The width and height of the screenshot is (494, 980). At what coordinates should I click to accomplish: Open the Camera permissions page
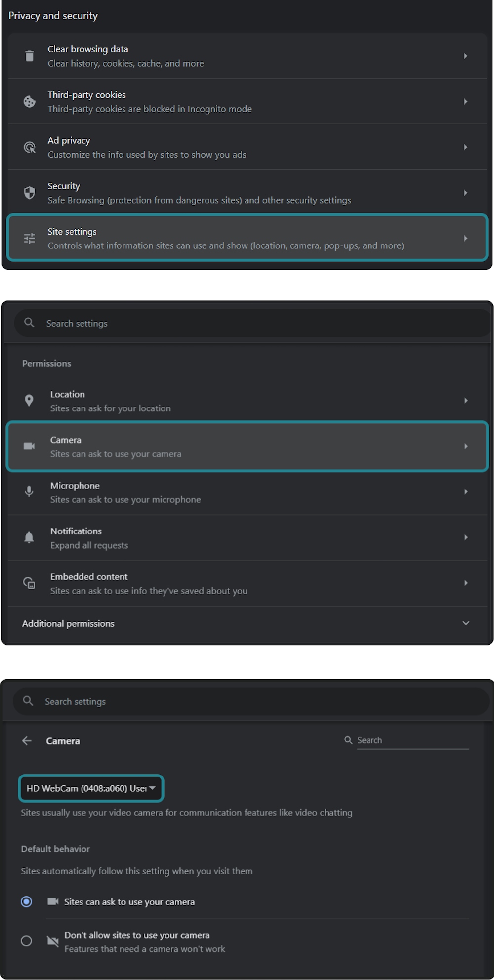tap(247, 446)
